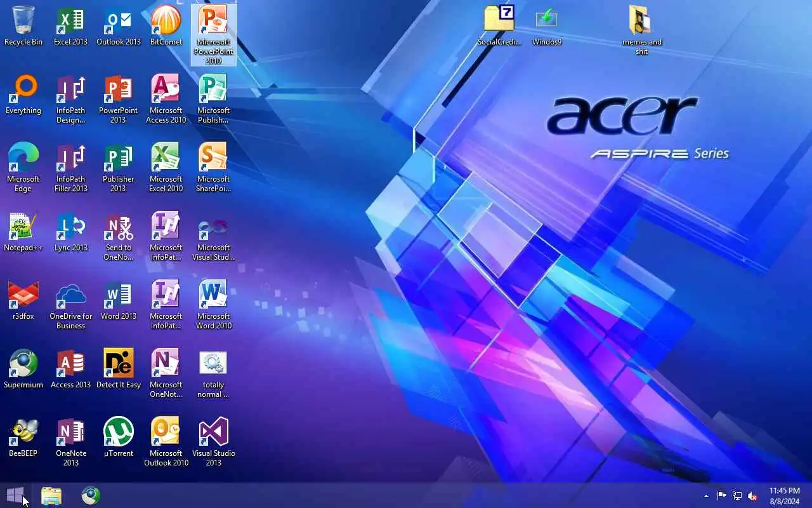This screenshot has height=508, width=812.
Task: Select the Everything search shortcut
Action: (23, 94)
